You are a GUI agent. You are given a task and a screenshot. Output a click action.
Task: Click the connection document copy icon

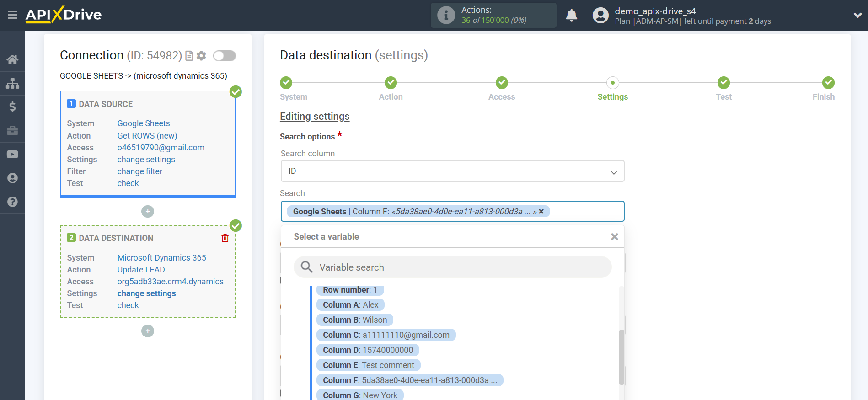coord(189,56)
